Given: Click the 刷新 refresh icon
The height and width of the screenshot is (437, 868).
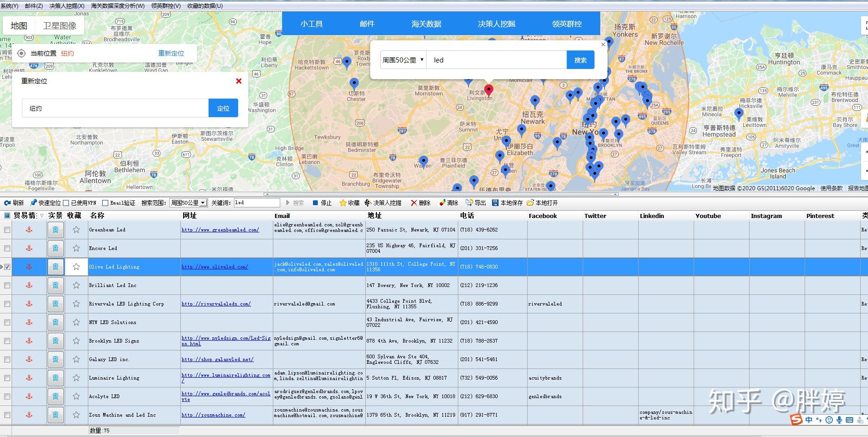Looking at the screenshot, I should pyautogui.click(x=7, y=203).
